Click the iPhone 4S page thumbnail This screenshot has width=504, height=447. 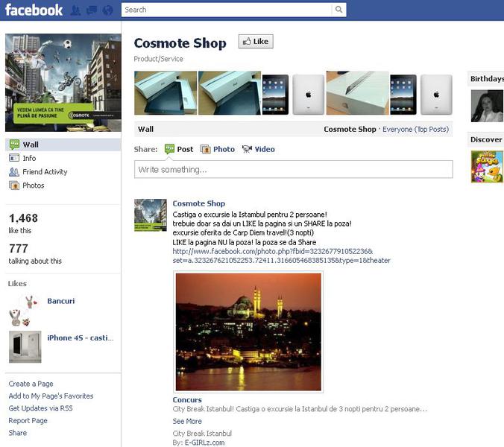coord(25,347)
